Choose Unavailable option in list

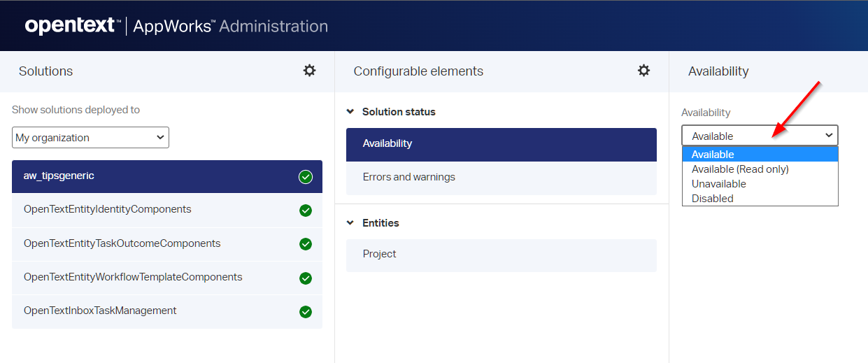(x=760, y=184)
